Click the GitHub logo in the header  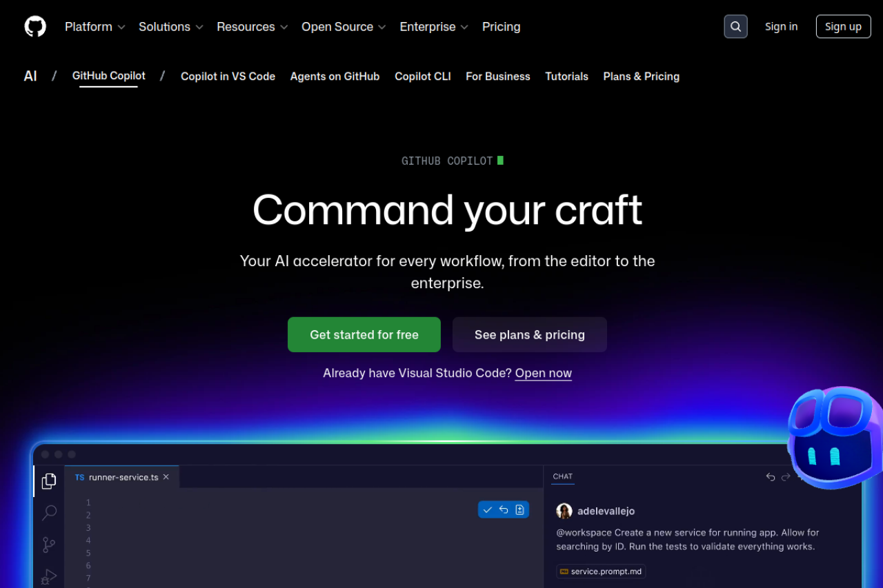[x=34, y=26]
